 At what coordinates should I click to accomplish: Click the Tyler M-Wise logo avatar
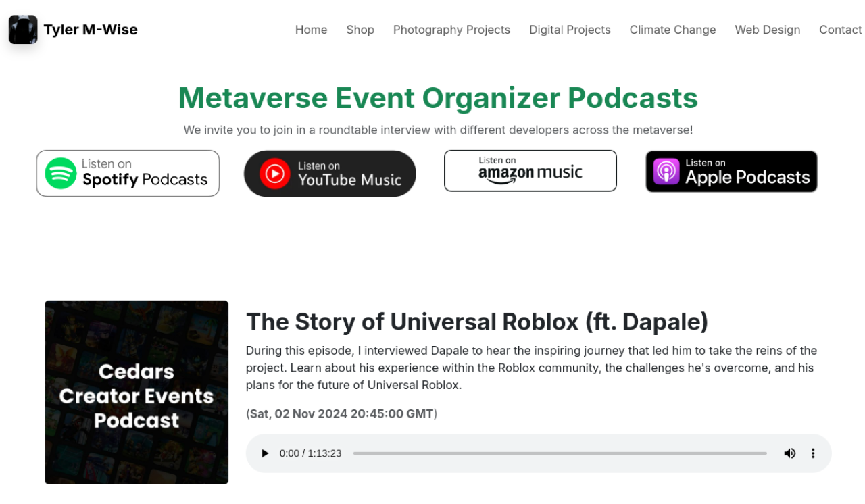23,30
